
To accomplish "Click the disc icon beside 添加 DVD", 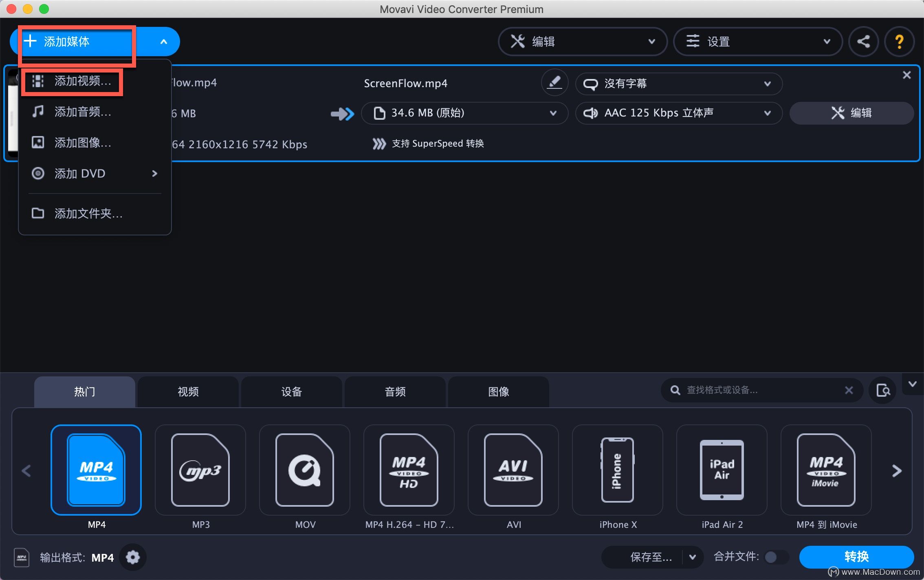I will (38, 174).
